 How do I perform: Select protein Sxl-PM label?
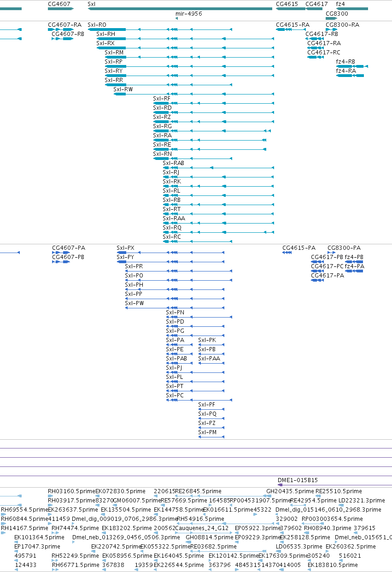click(x=207, y=432)
